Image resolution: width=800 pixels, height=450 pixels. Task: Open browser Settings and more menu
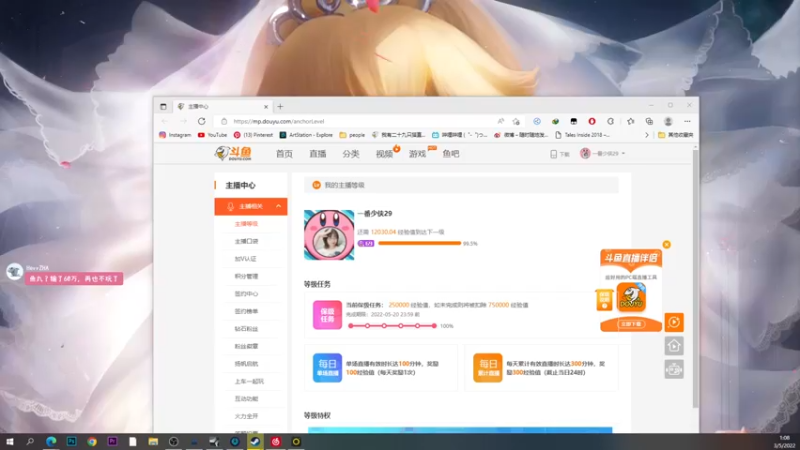687,121
